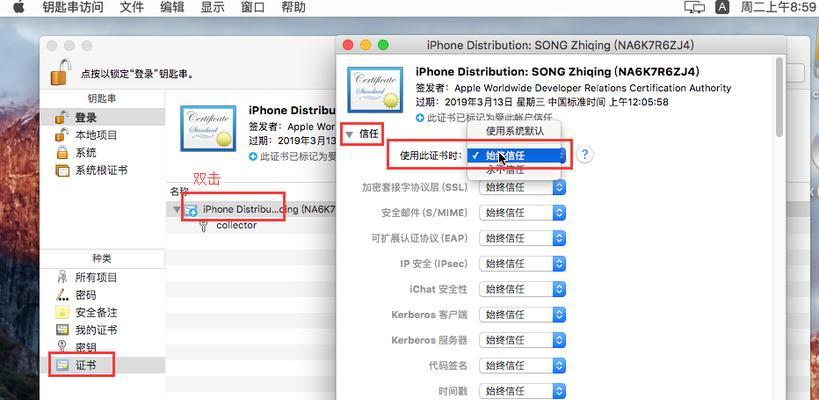Open the 窗口 menu
Image resolution: width=819 pixels, height=400 pixels.
coord(253,7)
